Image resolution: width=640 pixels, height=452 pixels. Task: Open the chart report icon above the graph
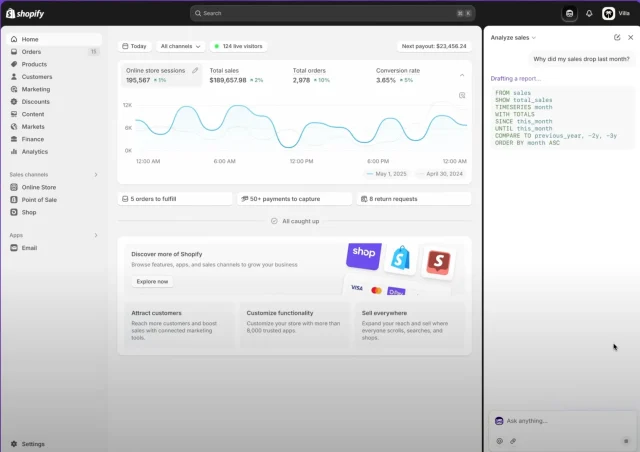tap(462, 95)
